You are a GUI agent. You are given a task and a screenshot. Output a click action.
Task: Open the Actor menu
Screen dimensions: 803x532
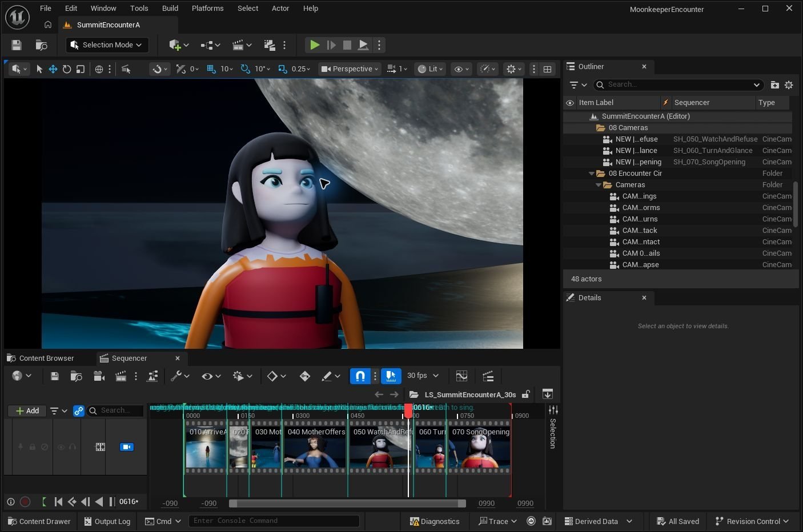click(x=280, y=9)
